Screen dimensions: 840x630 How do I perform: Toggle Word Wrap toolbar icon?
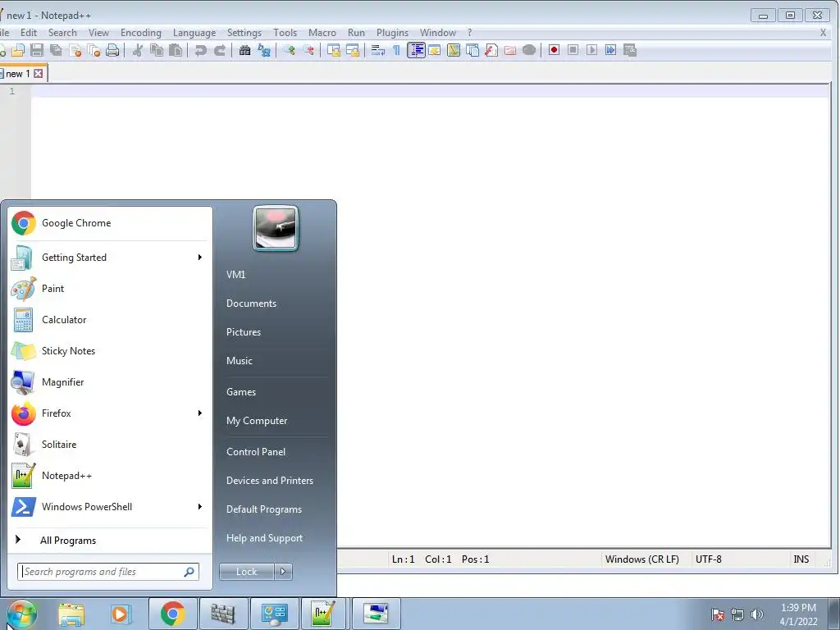pyautogui.click(x=377, y=50)
